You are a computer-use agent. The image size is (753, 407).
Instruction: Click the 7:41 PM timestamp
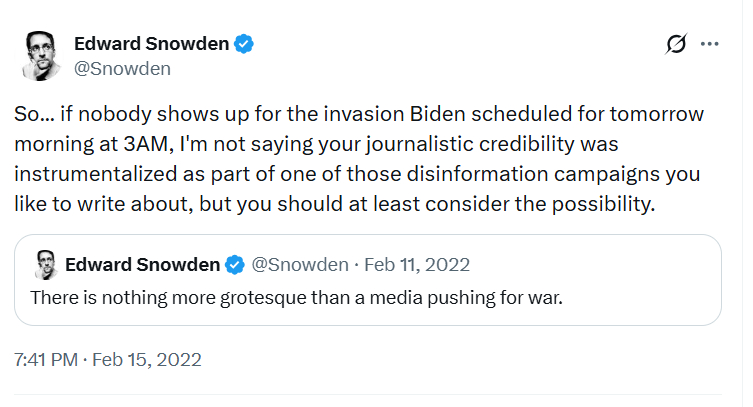pos(45,359)
